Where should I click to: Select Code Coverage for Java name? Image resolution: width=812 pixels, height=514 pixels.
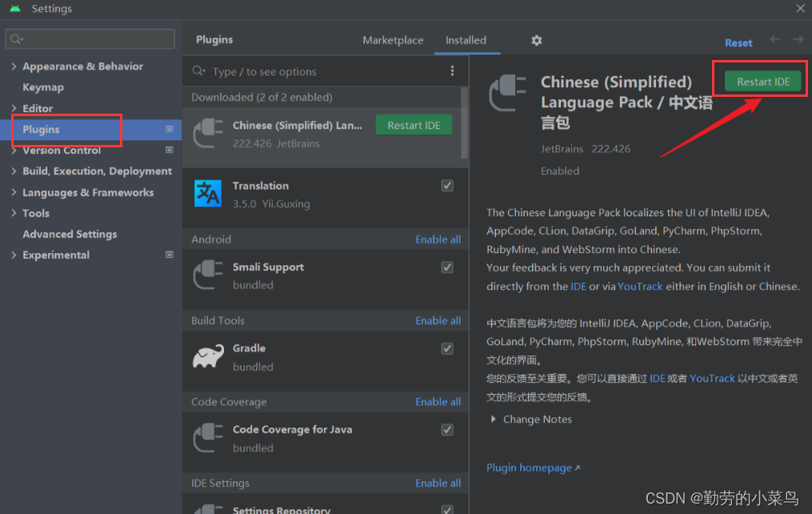pyautogui.click(x=293, y=429)
